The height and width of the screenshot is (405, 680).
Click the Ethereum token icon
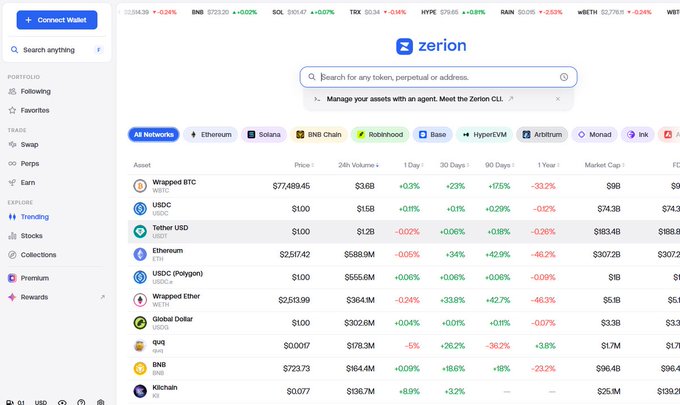[x=140, y=255]
